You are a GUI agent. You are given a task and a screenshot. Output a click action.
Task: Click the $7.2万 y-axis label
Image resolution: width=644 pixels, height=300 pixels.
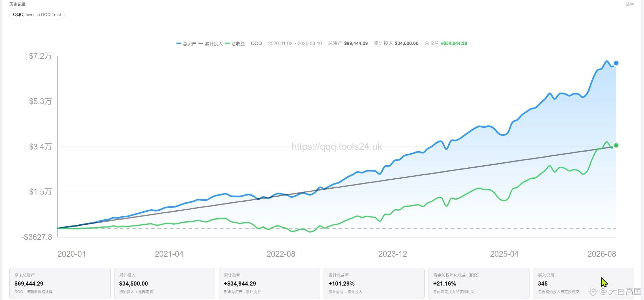pos(40,56)
